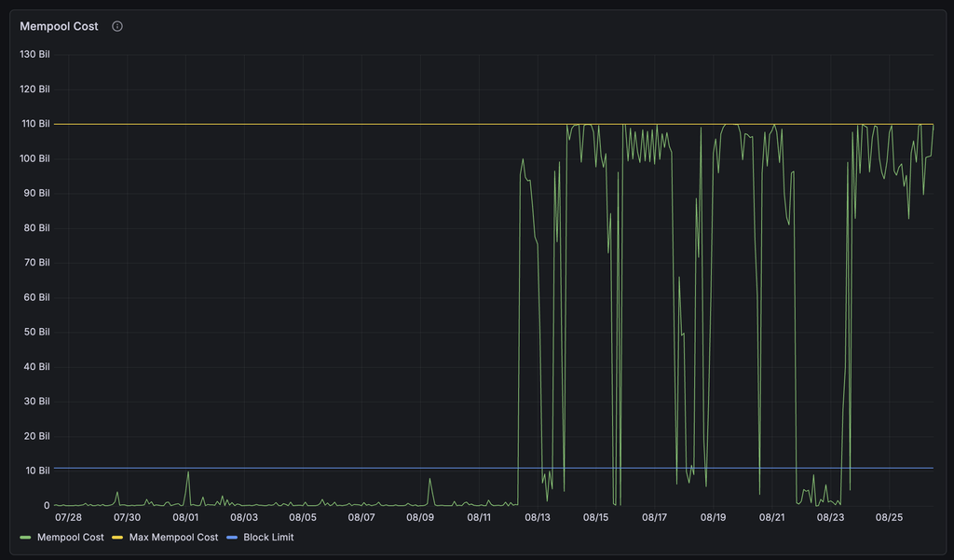Toggle the Mempool Cost legend series

point(71,537)
